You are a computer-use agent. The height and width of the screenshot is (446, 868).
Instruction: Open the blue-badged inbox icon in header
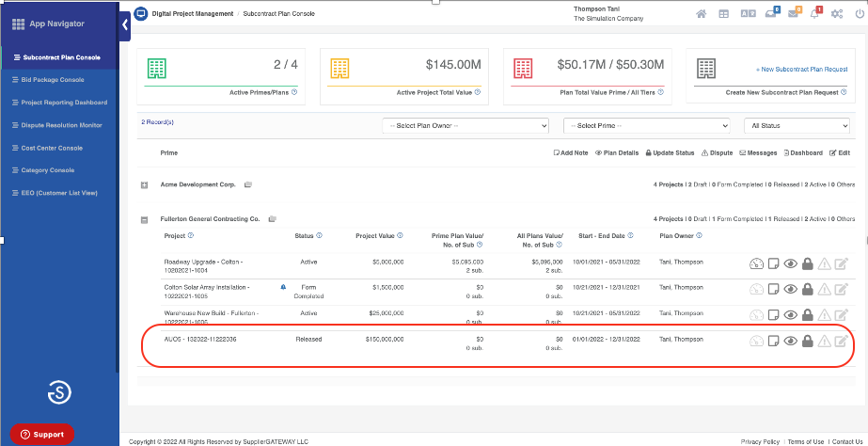tap(772, 14)
